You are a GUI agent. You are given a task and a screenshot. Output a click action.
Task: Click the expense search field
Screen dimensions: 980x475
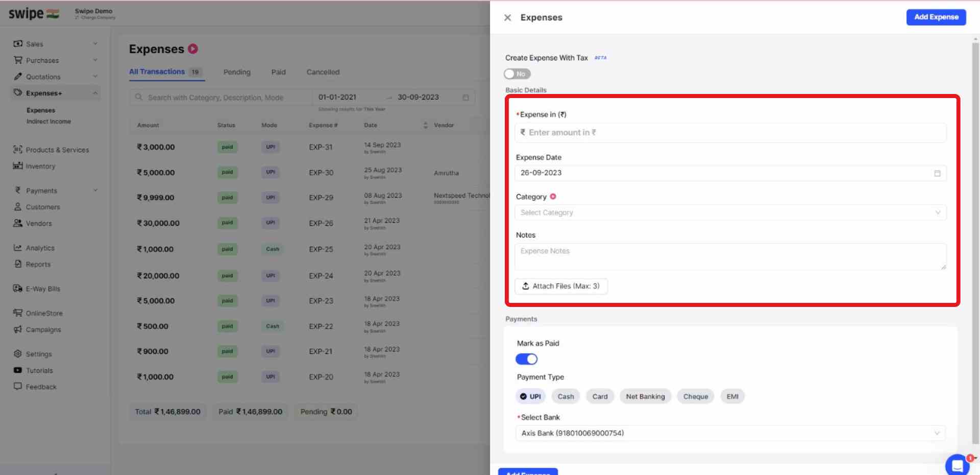click(220, 97)
